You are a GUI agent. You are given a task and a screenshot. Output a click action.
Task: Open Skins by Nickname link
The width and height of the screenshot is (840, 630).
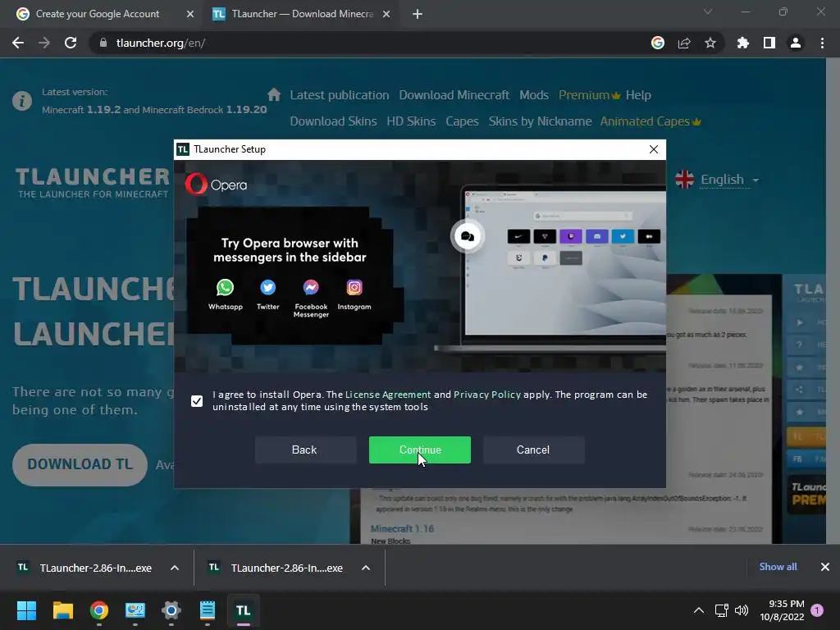click(x=540, y=121)
